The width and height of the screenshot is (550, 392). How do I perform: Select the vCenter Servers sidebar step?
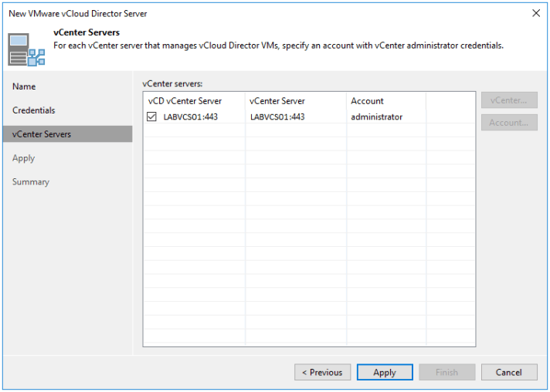42,134
